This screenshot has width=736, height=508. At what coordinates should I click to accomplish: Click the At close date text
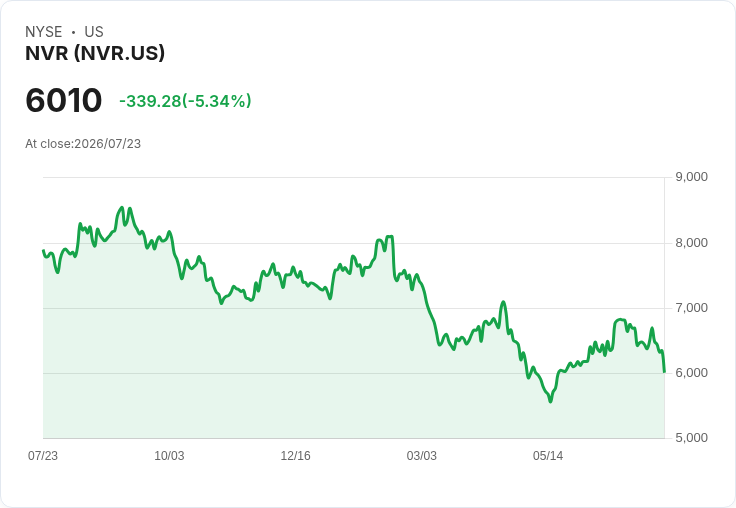(83, 144)
